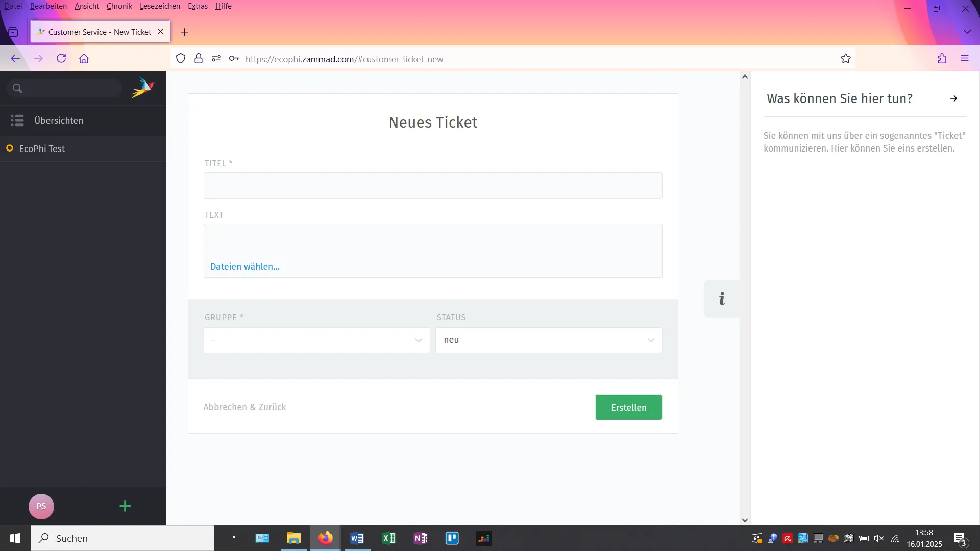View connection security via padlock icon
This screenshot has height=551, width=980.
(199, 59)
